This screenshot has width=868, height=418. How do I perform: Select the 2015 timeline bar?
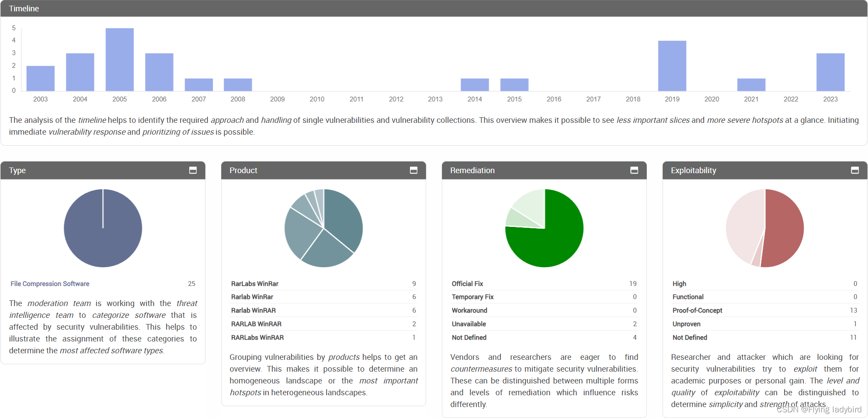point(514,85)
